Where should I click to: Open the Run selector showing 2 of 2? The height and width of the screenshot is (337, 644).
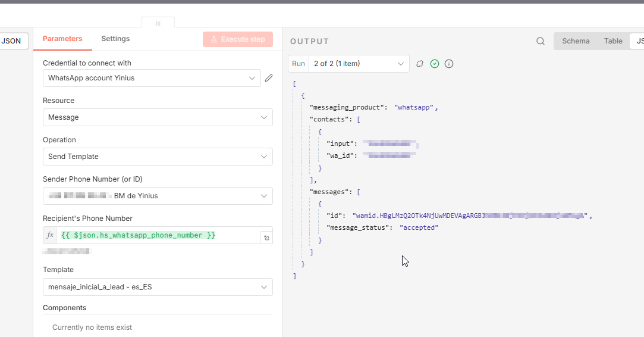coord(359,64)
